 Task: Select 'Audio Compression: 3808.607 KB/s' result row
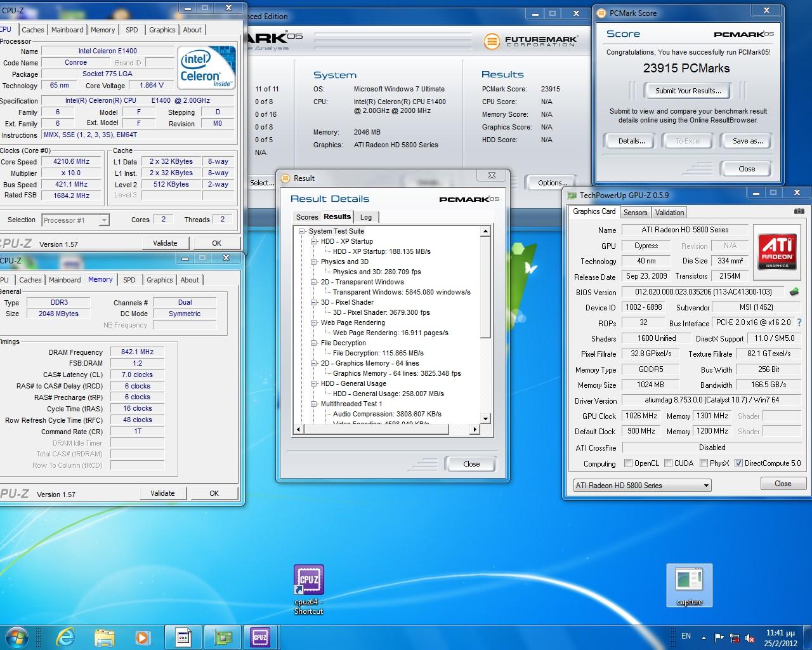[387, 414]
